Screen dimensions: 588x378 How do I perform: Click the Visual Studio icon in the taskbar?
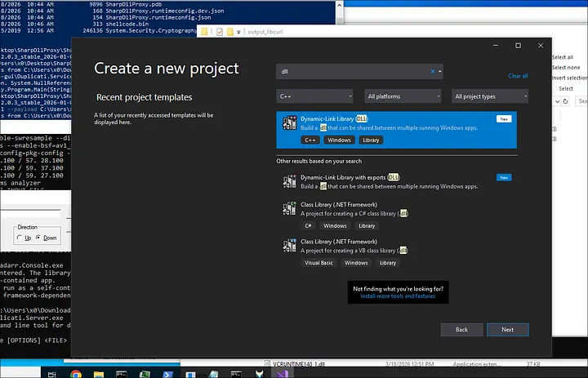pos(282,374)
